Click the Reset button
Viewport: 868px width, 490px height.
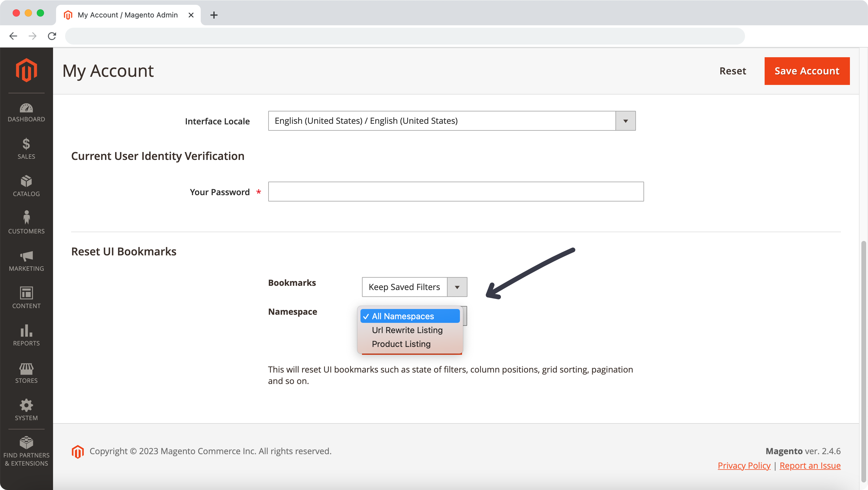click(x=733, y=71)
